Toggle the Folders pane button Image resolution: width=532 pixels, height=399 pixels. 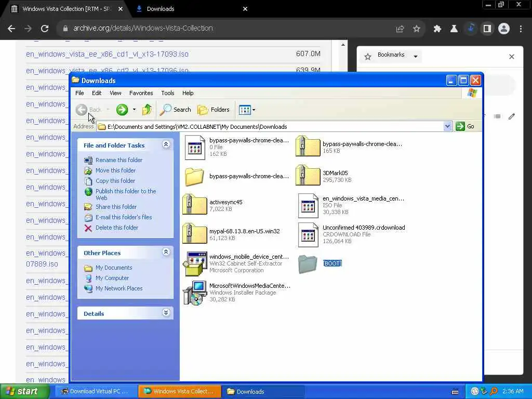pyautogui.click(x=214, y=110)
